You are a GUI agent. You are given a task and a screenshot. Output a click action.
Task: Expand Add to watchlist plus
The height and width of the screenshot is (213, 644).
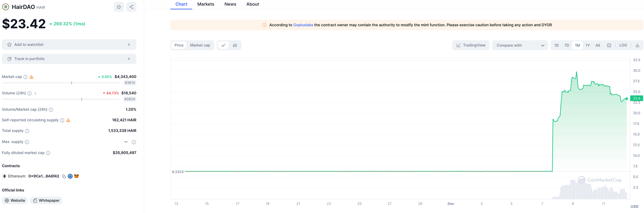coord(129,45)
